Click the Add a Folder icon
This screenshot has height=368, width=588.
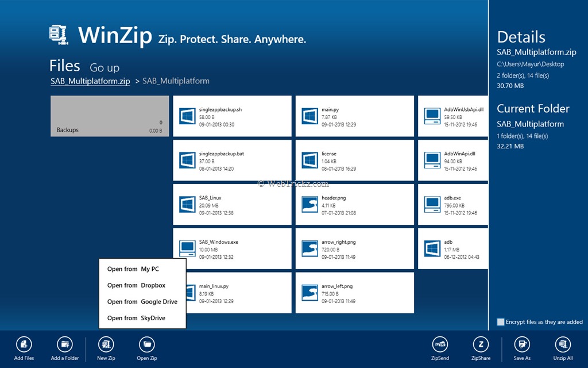pyautogui.click(x=65, y=344)
